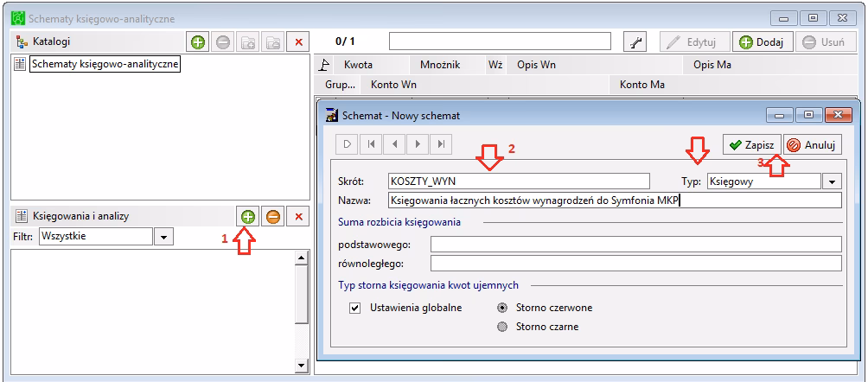The height and width of the screenshot is (382, 868).
Task: Select Schematy księgowo-analityczne tree item
Action: pos(105,63)
